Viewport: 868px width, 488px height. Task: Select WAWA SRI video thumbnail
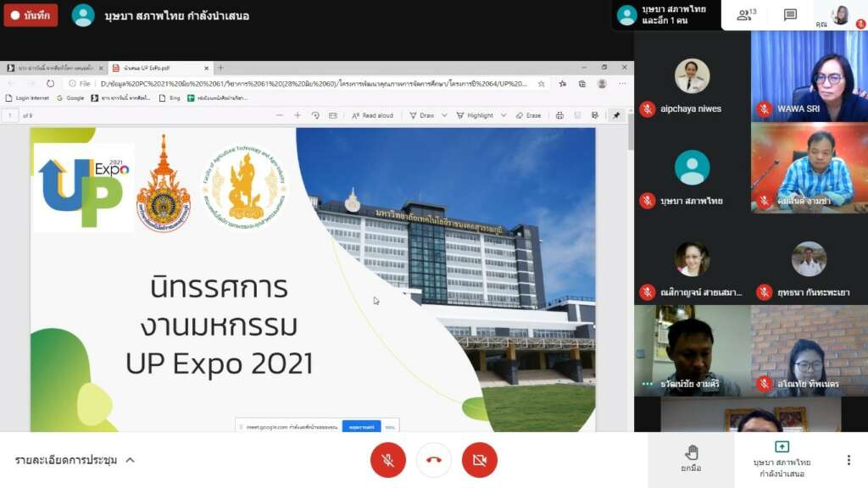[810, 76]
